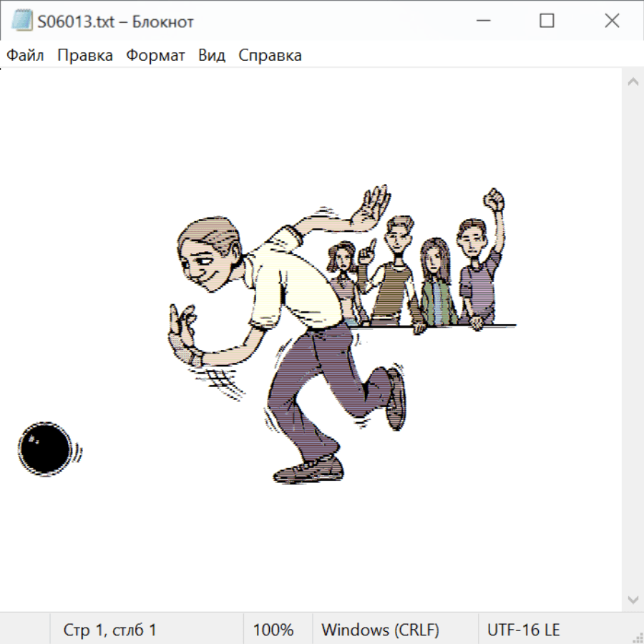The width and height of the screenshot is (644, 644).
Task: Click the Стр 1, стлб 1 status indicator
Action: (109, 630)
